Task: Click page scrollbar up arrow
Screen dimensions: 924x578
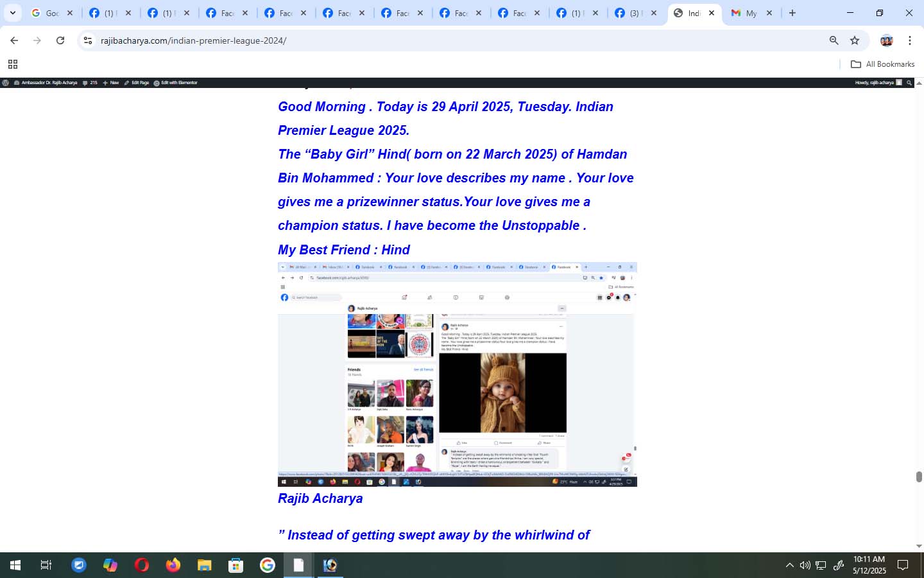Action: [919, 83]
